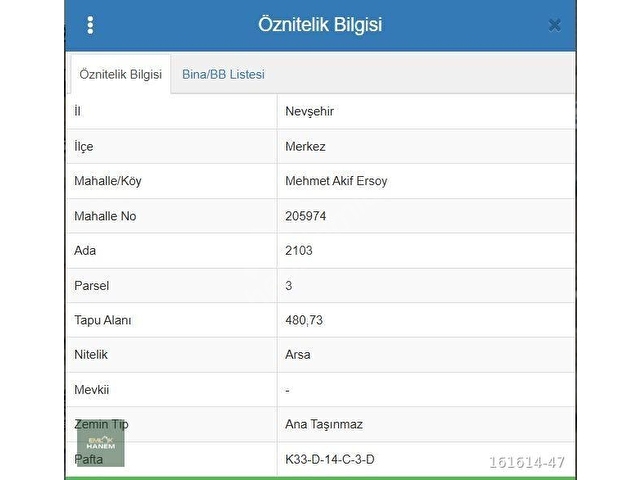Click the Öznitelik Bilgisi header title
Viewport: 640px width, 480px height.
(320, 24)
